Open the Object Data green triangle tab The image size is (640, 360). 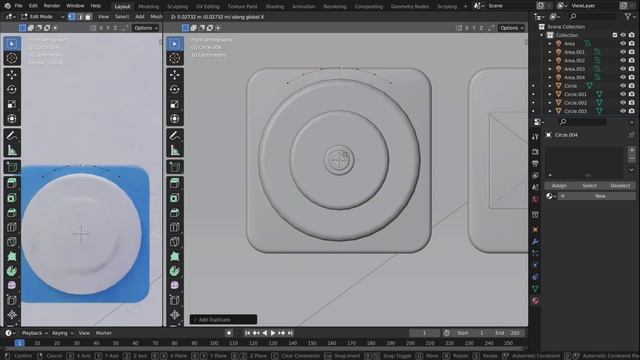coord(535,289)
